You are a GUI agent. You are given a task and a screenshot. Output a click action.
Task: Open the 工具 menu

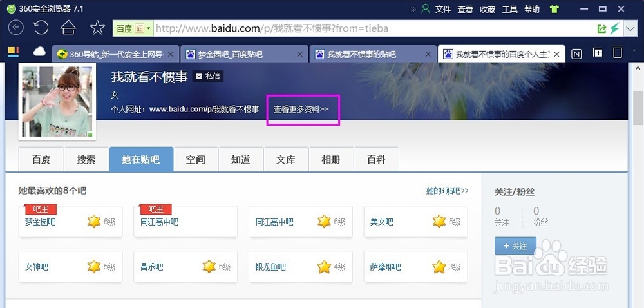(x=509, y=9)
